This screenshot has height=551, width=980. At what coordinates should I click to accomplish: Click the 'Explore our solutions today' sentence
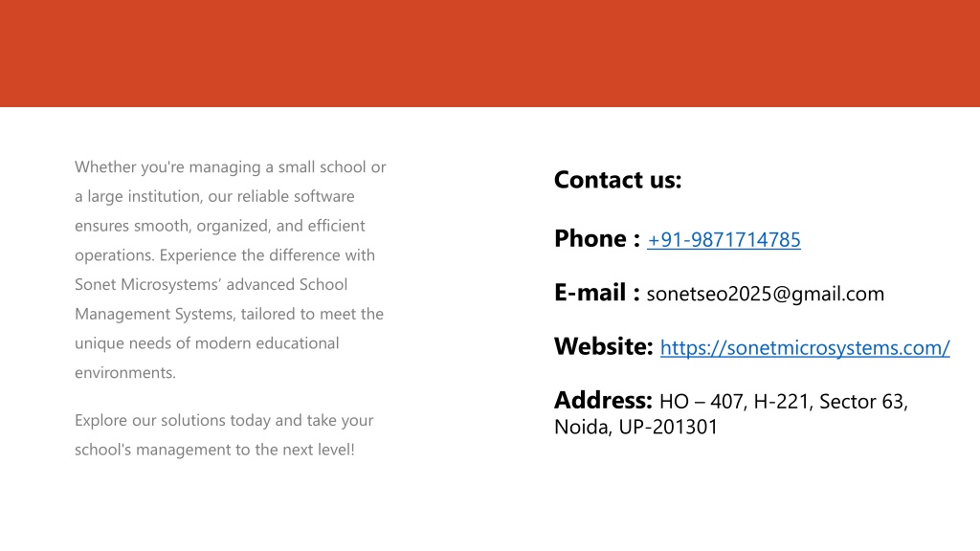click(x=172, y=421)
